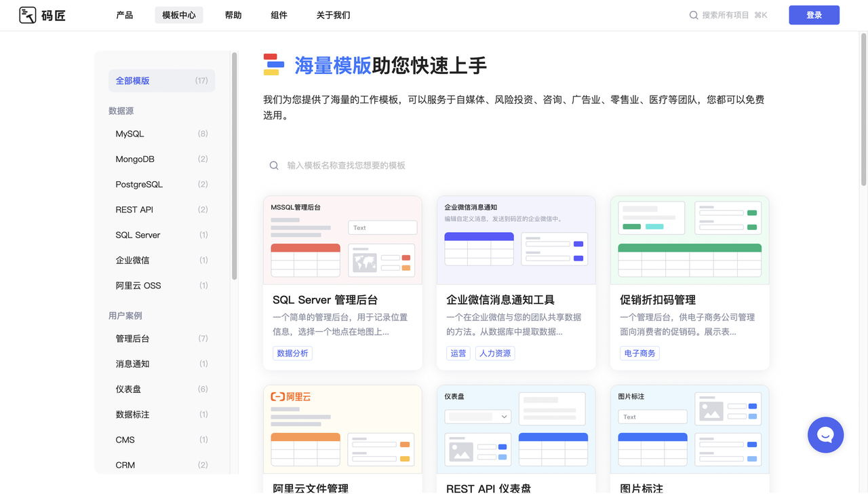This screenshot has height=494, width=868.
Task: Open the 产品 menu item
Action: (125, 15)
